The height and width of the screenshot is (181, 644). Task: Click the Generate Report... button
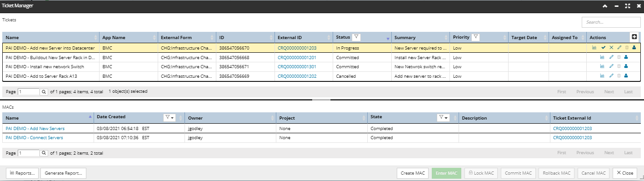(63, 173)
